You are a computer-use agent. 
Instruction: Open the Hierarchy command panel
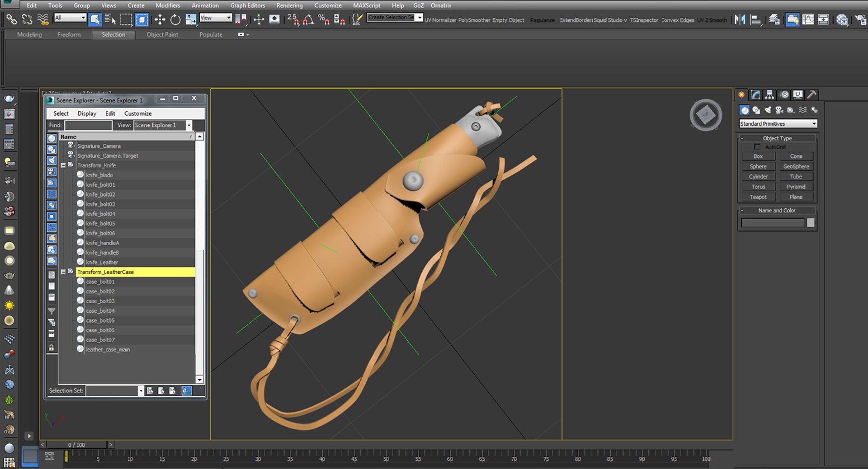pyautogui.click(x=769, y=94)
